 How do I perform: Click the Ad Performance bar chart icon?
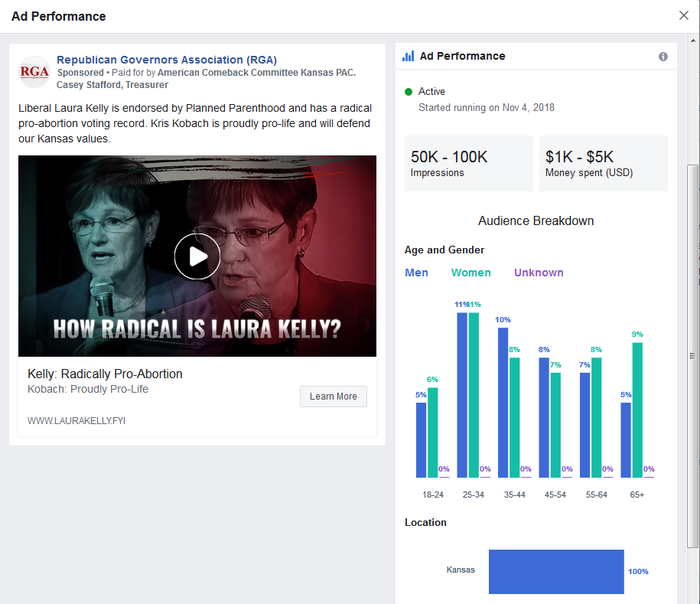coord(408,56)
